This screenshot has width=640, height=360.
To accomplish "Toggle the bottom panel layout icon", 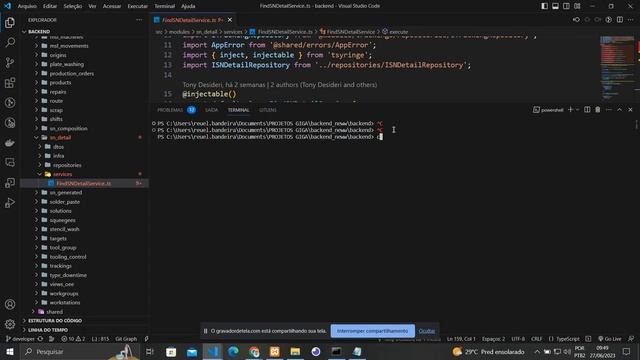I will pyautogui.click(x=556, y=6).
